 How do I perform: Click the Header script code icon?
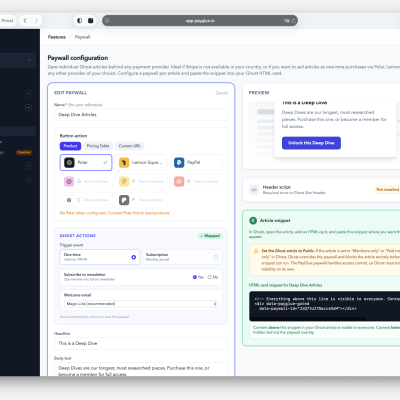point(254,190)
